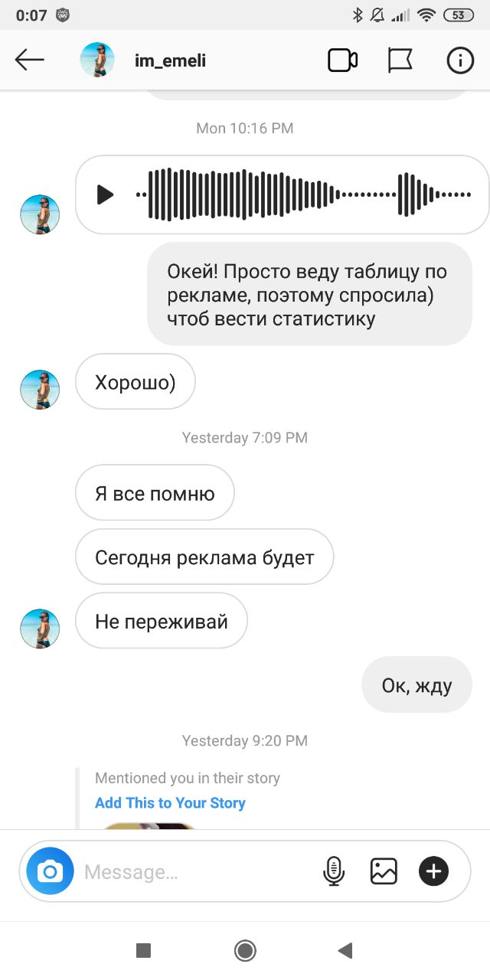Tap header profile picture of im_emeli
490x980 pixels.
97,60
